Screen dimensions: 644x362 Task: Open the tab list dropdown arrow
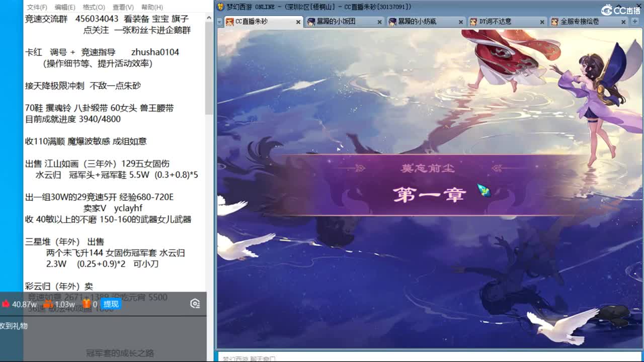coord(220,22)
